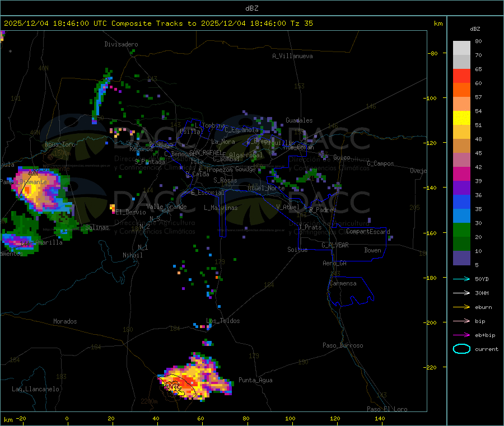Click the G_ALVEAR map label

click(x=335, y=245)
